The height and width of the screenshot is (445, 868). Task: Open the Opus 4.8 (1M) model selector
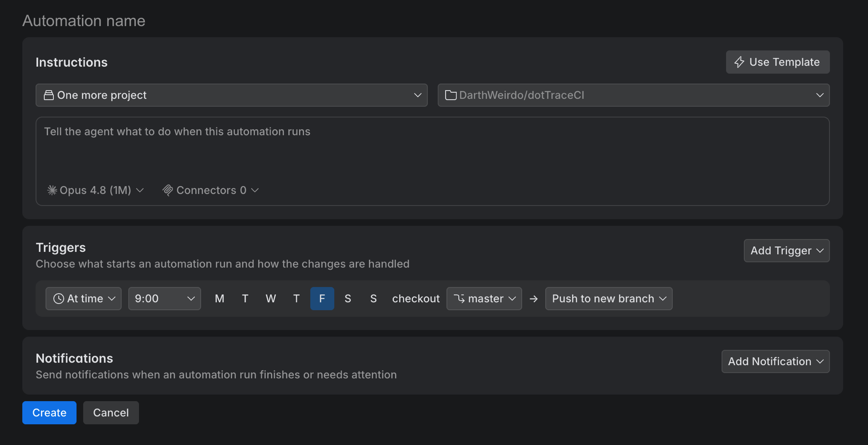[x=95, y=190]
